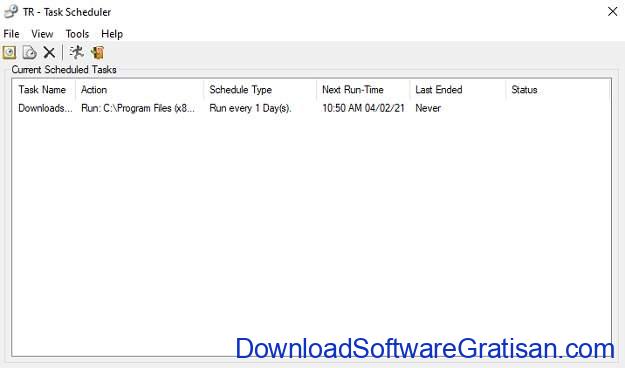Click the 'Run: C:\Program Files (x8...' action cell

[138, 108]
